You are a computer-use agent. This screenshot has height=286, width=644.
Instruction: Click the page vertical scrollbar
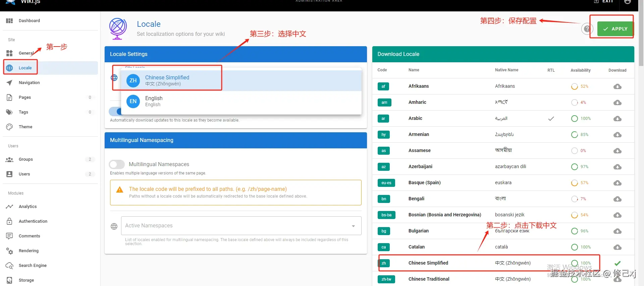coord(641,33)
